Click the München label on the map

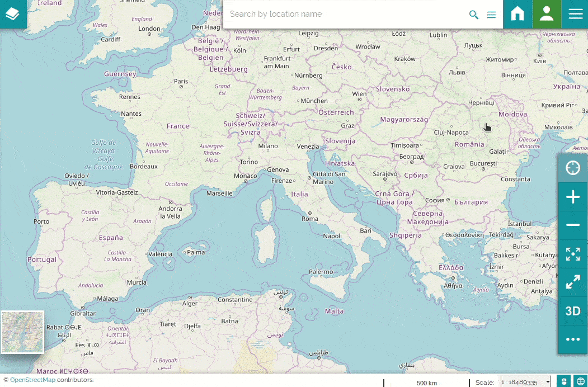click(x=314, y=101)
